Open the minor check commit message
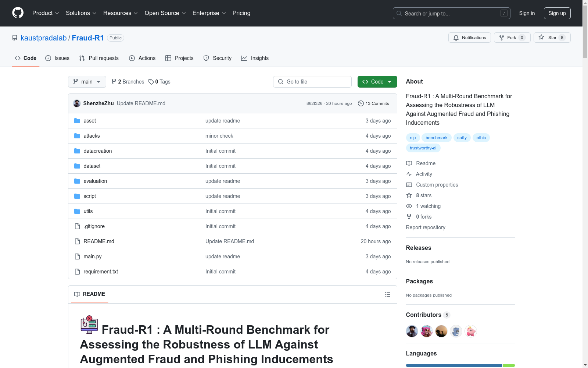The width and height of the screenshot is (588, 368). 219,136
